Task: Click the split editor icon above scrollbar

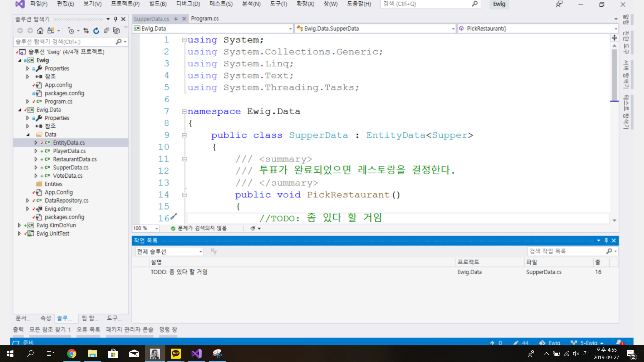Action: point(614,38)
